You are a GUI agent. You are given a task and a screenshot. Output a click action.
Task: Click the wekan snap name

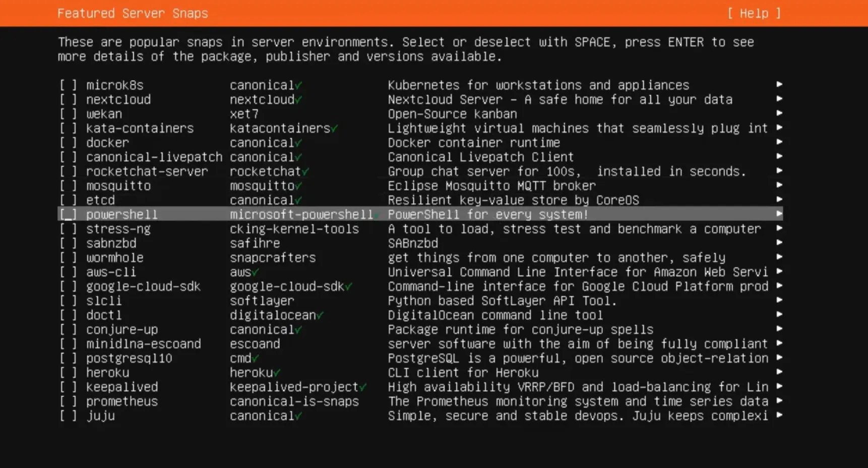[104, 114]
